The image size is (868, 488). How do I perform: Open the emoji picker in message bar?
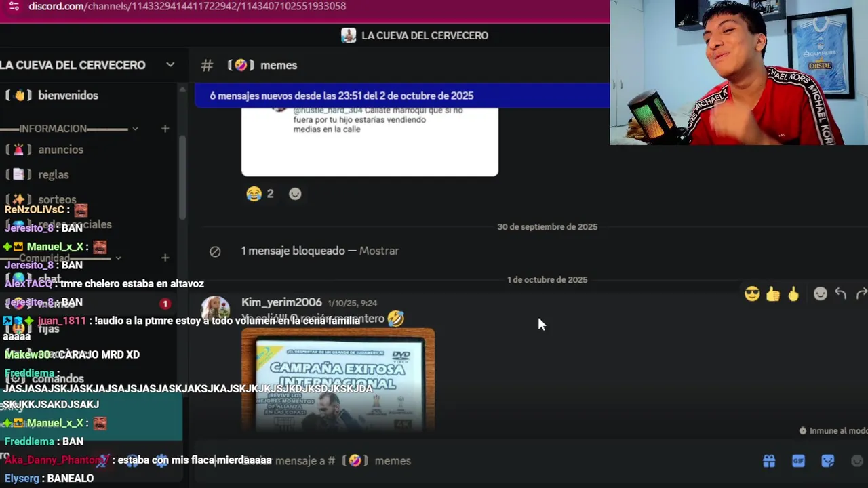pos(857,461)
